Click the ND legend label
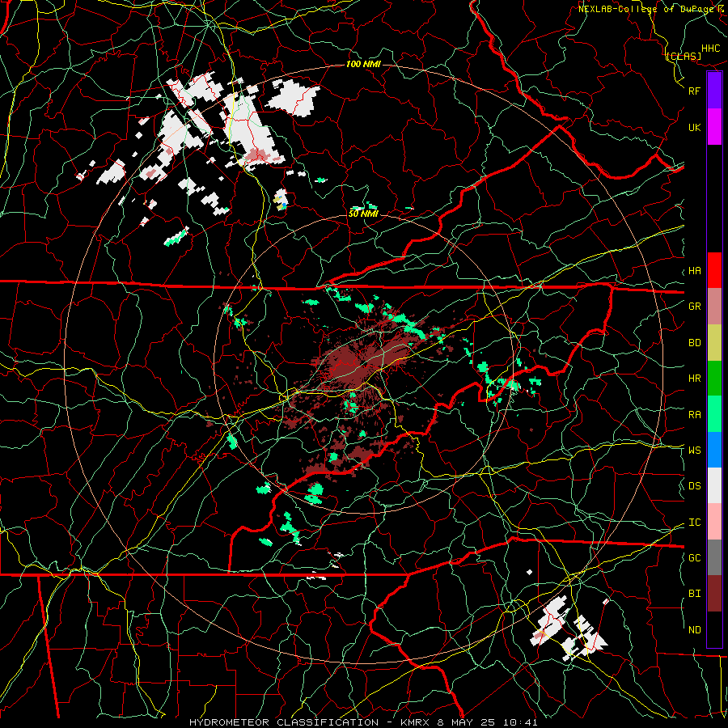Image resolution: width=728 pixels, height=728 pixels. 694,630
